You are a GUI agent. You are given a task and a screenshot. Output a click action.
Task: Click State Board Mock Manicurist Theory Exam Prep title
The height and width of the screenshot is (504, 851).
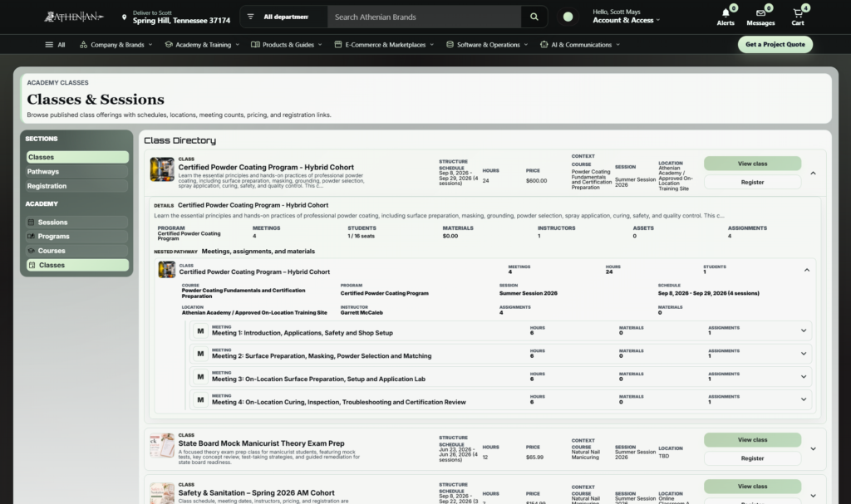pos(261,443)
